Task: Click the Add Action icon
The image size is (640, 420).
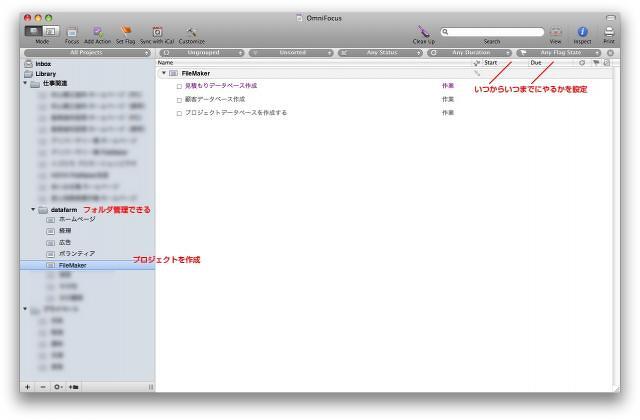Action: pos(98,32)
